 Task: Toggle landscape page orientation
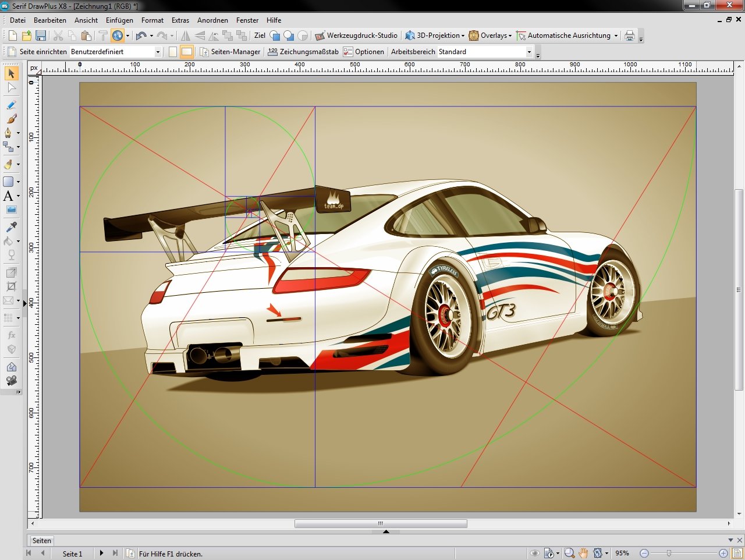[x=186, y=52]
